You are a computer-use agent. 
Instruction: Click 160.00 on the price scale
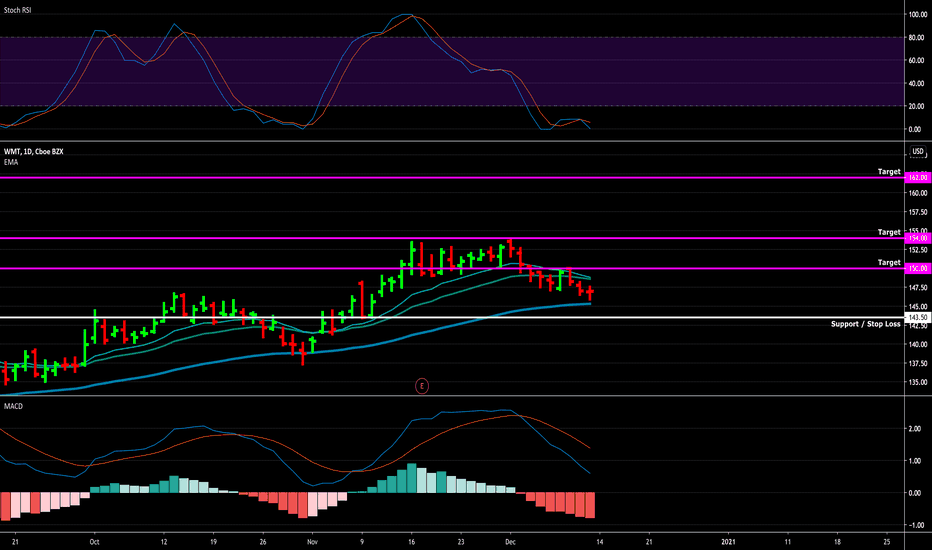click(x=918, y=193)
